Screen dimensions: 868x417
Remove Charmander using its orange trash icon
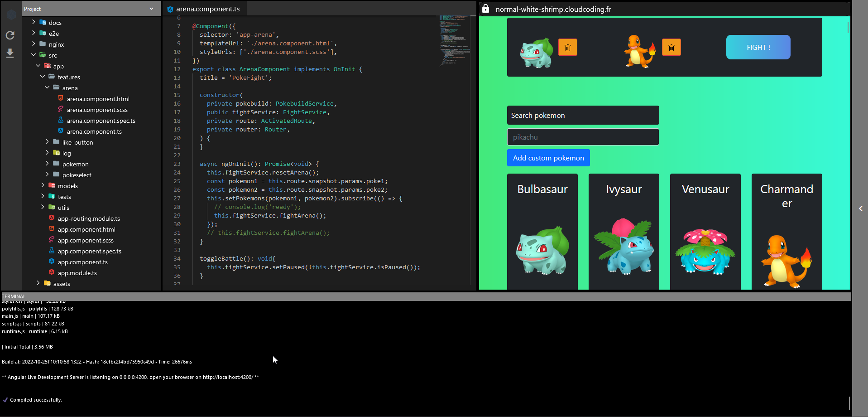coord(671,47)
